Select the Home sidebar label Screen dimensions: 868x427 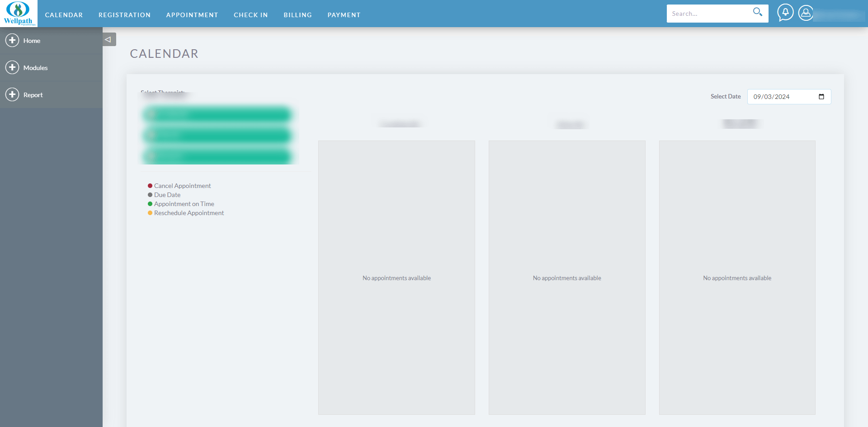pos(32,41)
